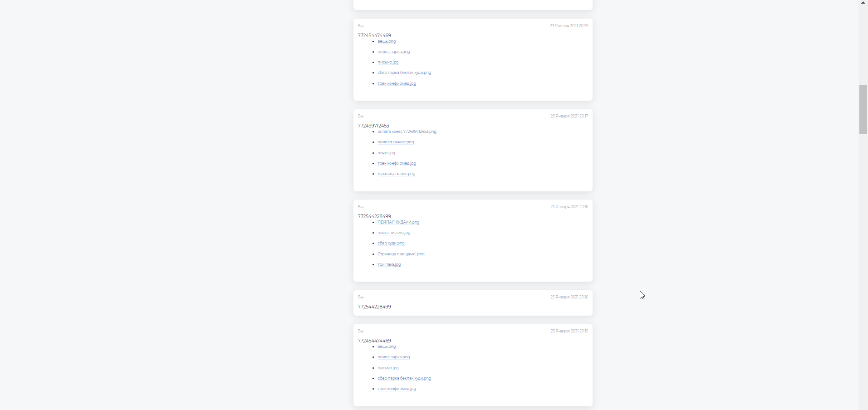Click the почта письмо.jpg link
868x410 pixels.
(x=394, y=233)
